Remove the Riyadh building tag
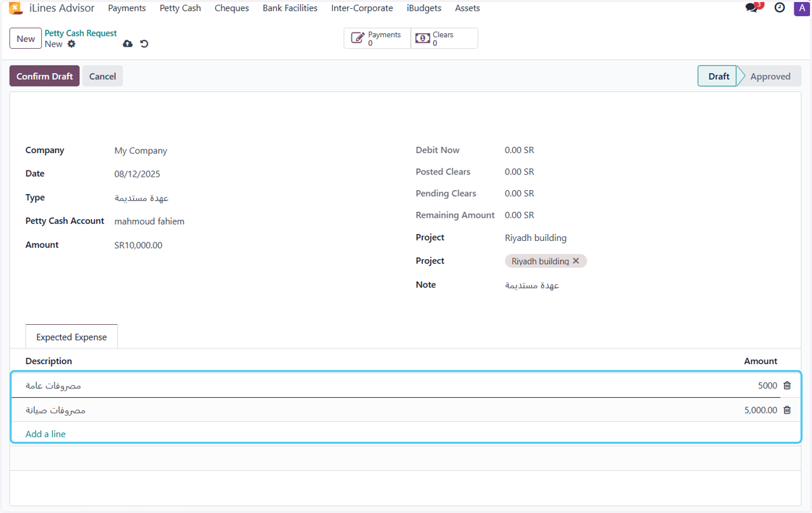 coord(576,261)
